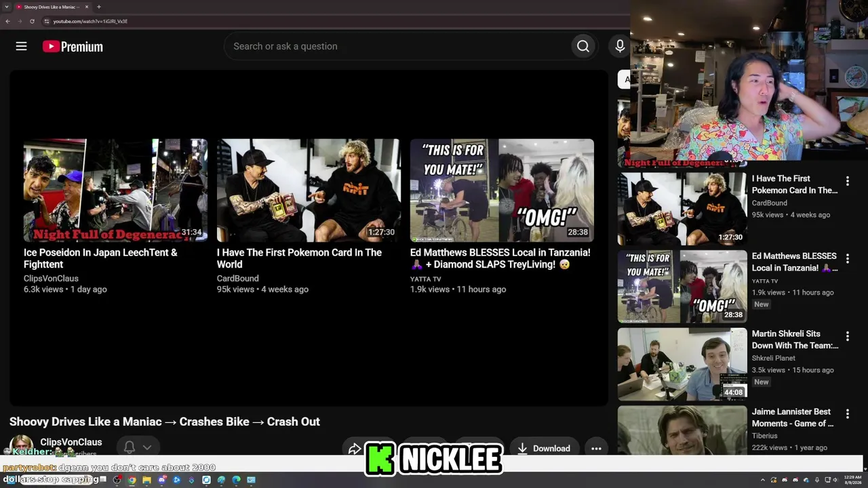Click the youtube.com address bar URL
868x488 pixels.
[90, 21]
